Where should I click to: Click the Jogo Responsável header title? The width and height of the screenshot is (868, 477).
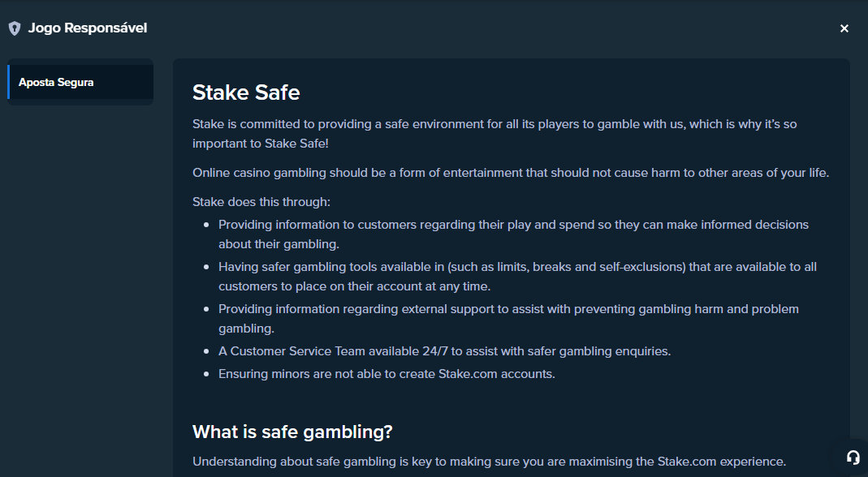tap(88, 28)
